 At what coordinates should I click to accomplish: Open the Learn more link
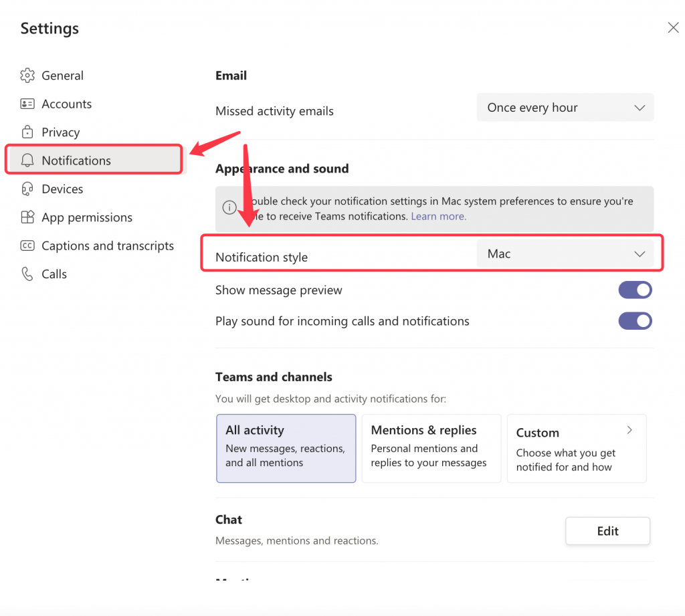tap(438, 217)
